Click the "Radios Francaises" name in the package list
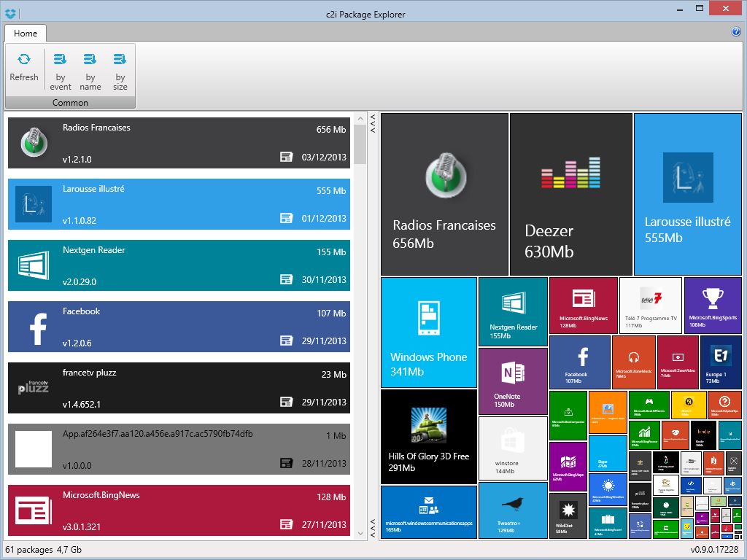Image resolution: width=747 pixels, height=560 pixels. (96, 128)
